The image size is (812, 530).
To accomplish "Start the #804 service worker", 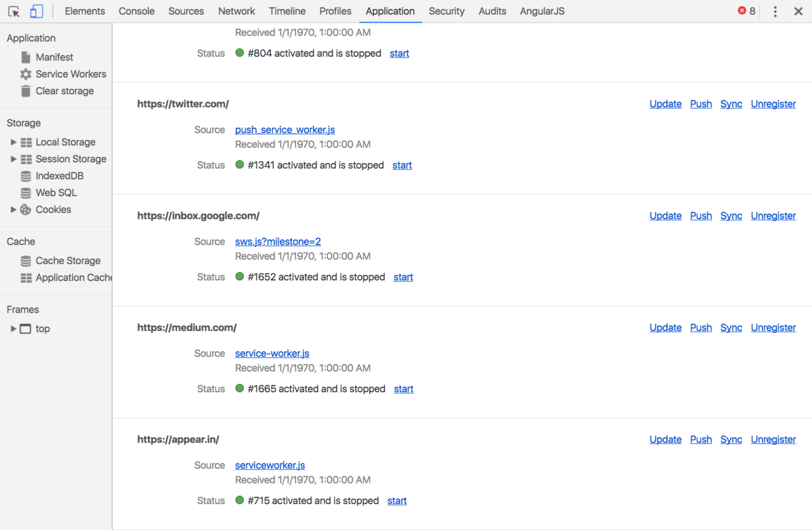I will click(x=399, y=54).
